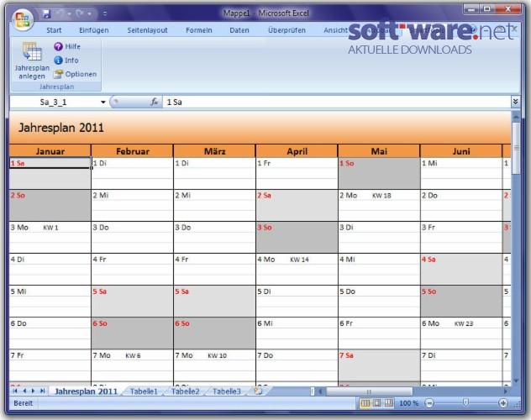
Task: Click the zoom in plus button
Action: [x=503, y=403]
